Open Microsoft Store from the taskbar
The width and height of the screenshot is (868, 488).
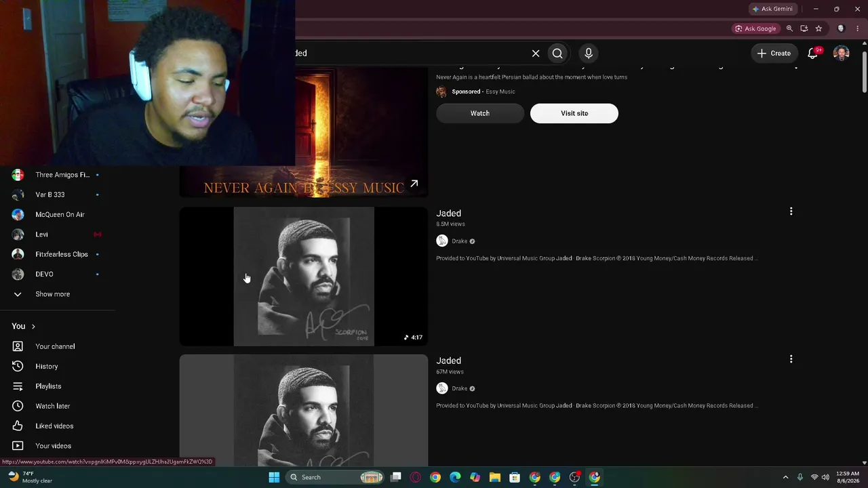(515, 477)
